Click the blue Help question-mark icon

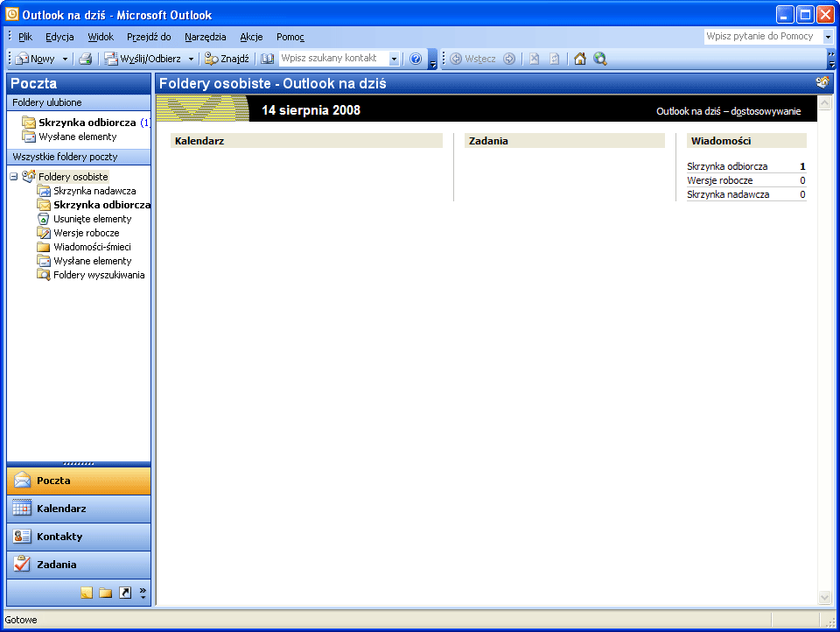coord(415,59)
